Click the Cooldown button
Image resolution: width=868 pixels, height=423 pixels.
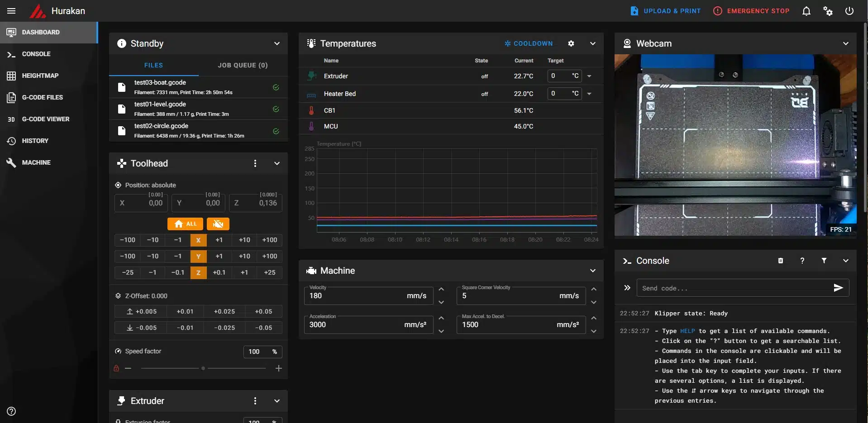point(529,43)
